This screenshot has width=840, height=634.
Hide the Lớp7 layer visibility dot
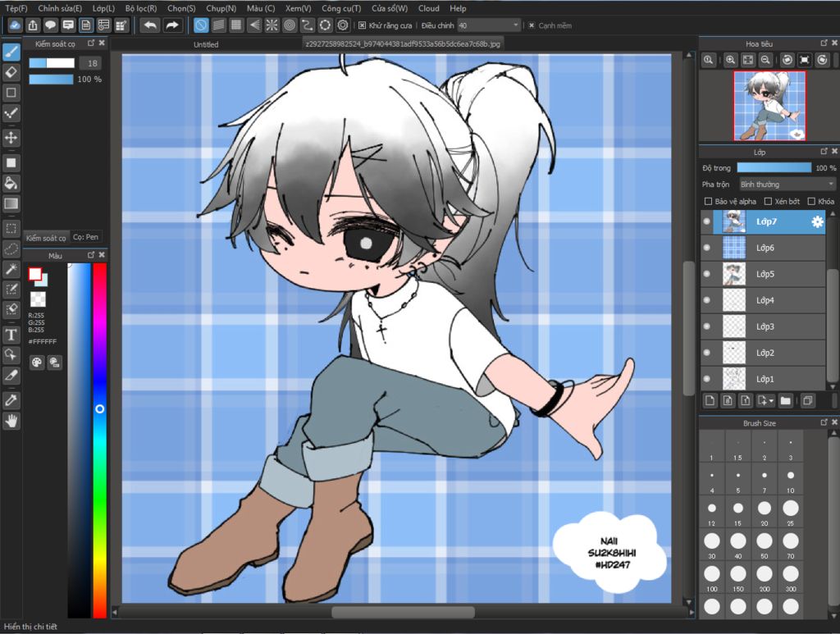click(x=706, y=221)
